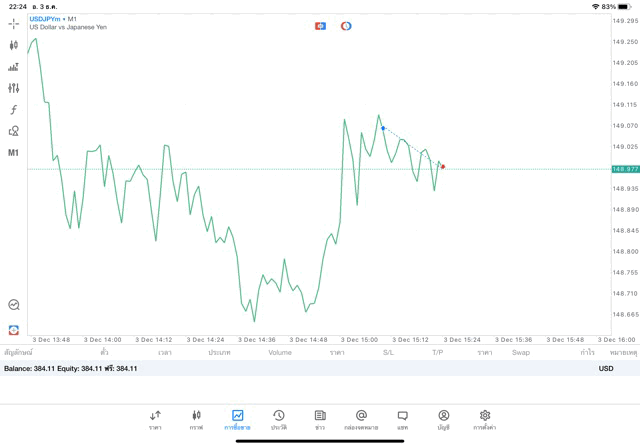Open the USDJPYm symbol title

[x=43, y=19]
